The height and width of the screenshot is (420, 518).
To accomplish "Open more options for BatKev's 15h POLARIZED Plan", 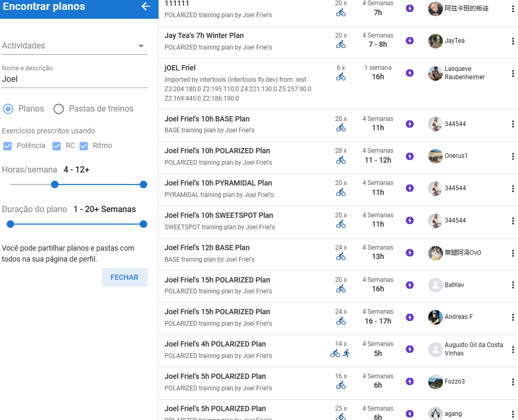I will tap(513, 285).
